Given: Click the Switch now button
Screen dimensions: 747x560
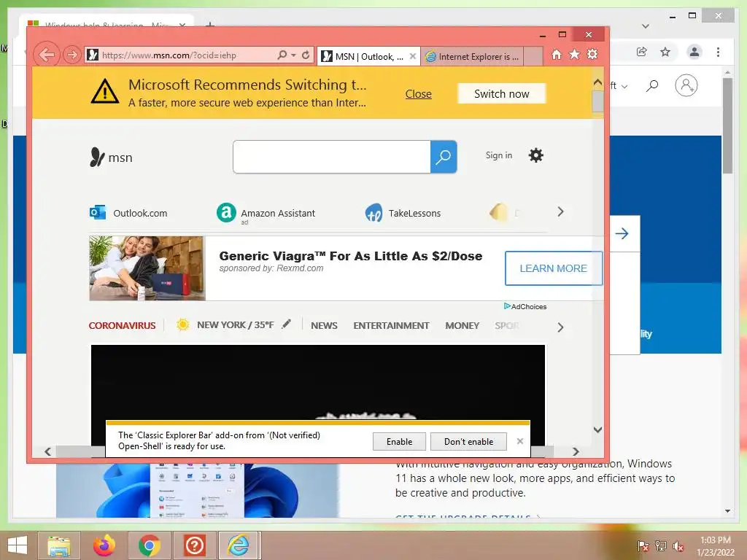Looking at the screenshot, I should click(502, 94).
